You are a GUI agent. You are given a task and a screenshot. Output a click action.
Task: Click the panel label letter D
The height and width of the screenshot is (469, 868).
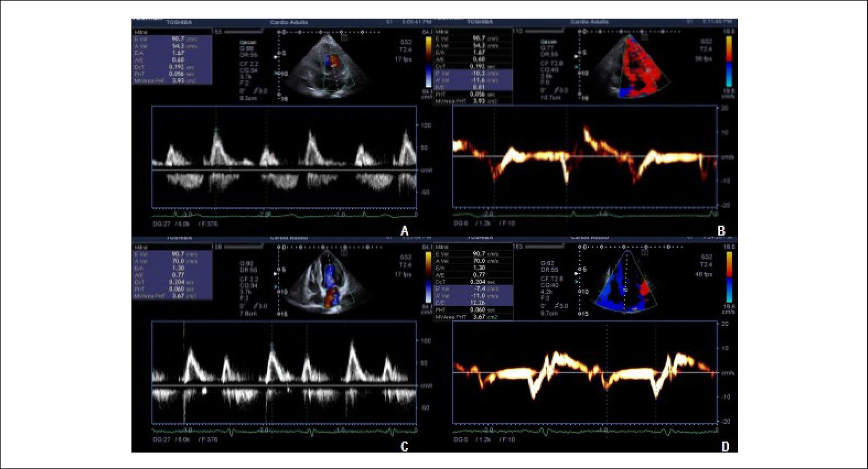pos(725,447)
